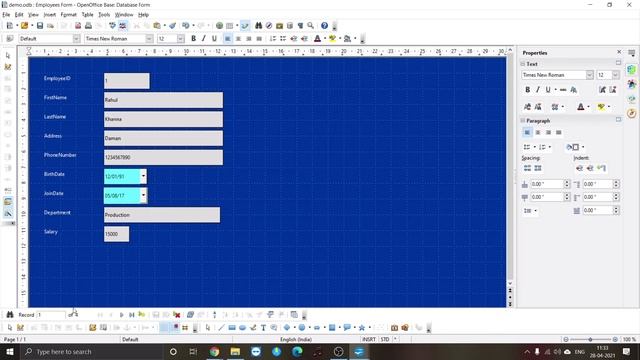The image size is (640, 360).
Task: Toggle Bold in the Properties sidebar
Action: click(527, 89)
